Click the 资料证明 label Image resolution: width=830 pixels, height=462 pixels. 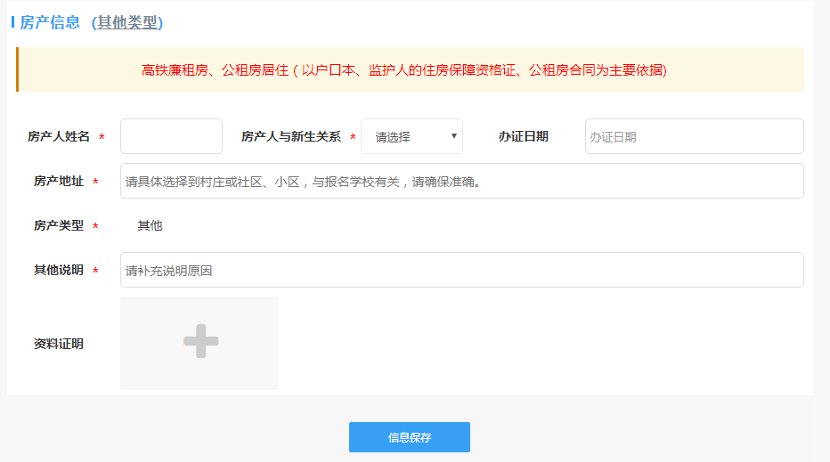coord(59,344)
